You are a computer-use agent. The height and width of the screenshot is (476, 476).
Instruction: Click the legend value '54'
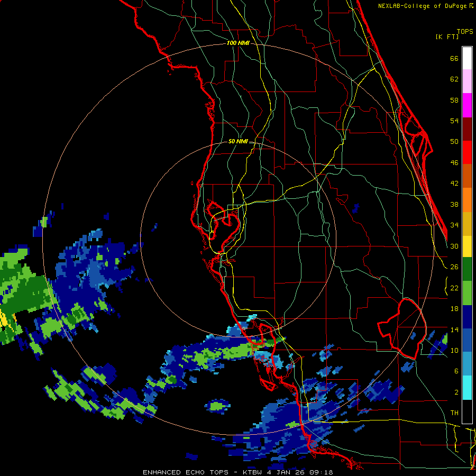(454, 121)
